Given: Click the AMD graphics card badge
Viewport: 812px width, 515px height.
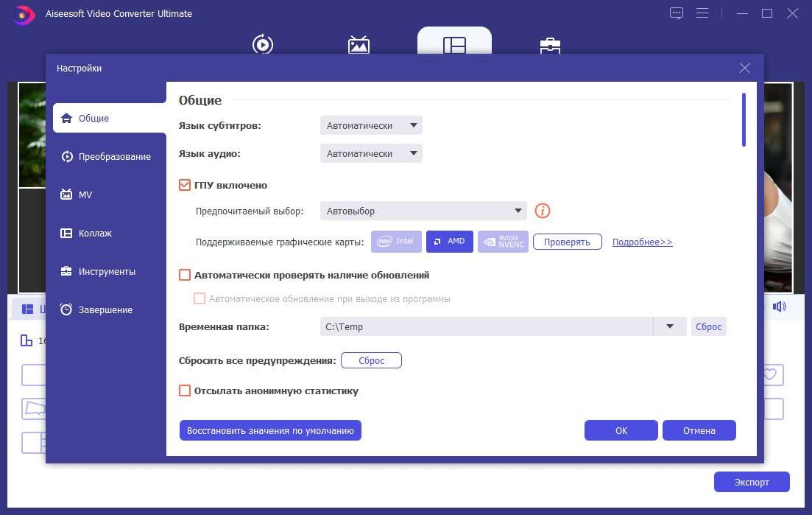Looking at the screenshot, I should coord(449,242).
